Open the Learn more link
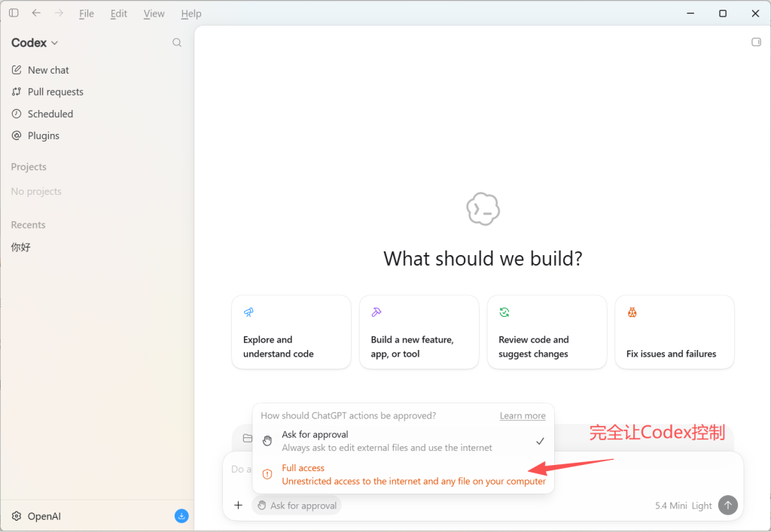This screenshot has height=532, width=771. [x=523, y=415]
